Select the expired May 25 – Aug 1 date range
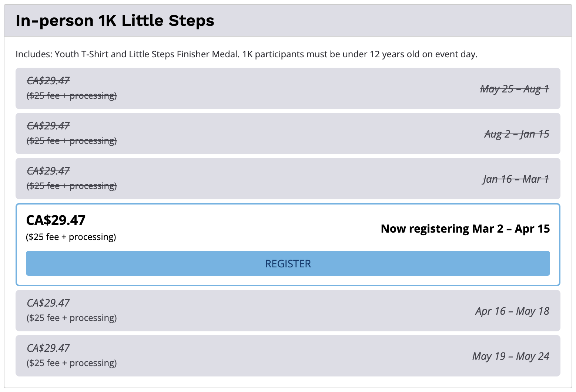Viewport: 576px width, 392px height. (x=515, y=89)
